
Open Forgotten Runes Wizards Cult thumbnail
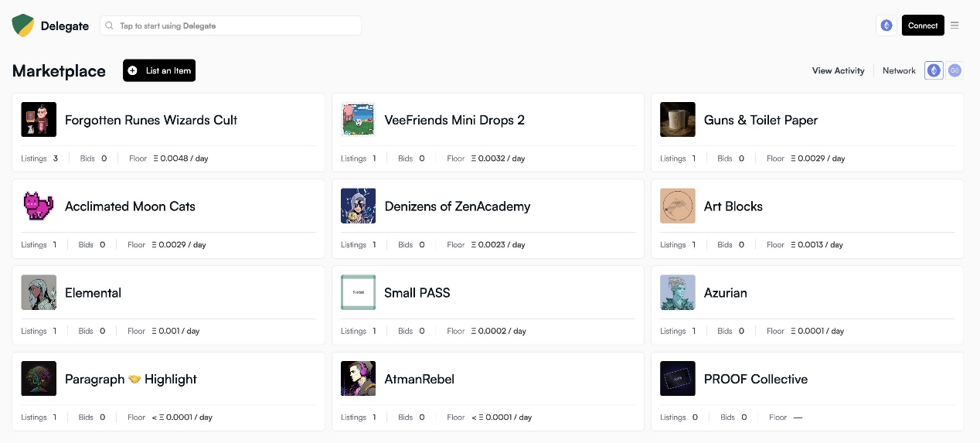point(39,120)
